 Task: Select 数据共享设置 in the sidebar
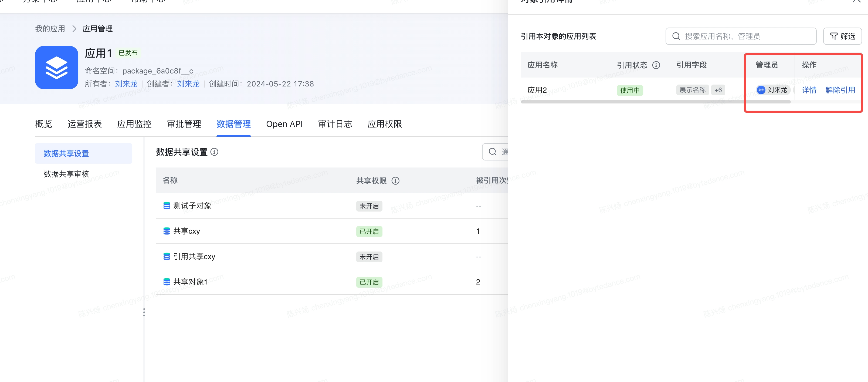(84, 153)
